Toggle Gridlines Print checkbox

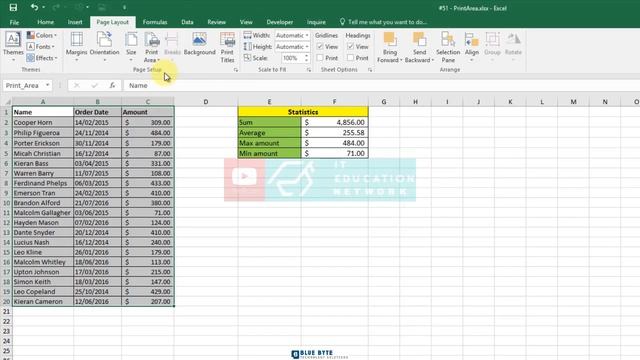point(320,58)
